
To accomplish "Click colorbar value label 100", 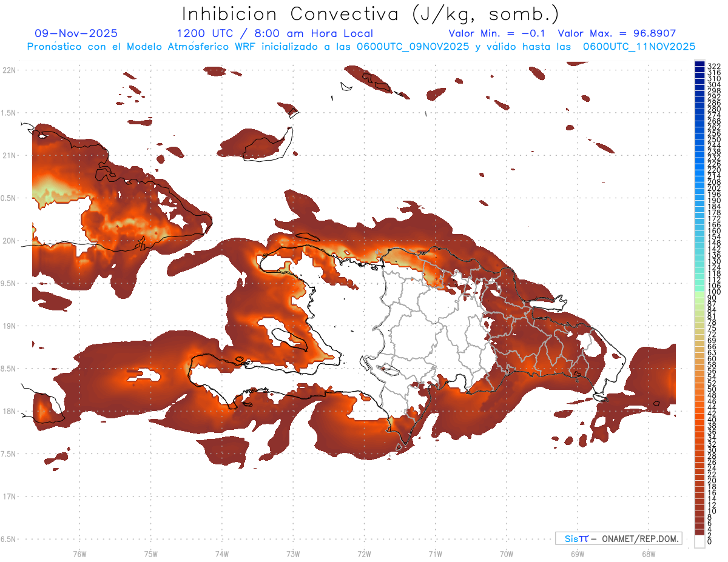I will [x=714, y=292].
